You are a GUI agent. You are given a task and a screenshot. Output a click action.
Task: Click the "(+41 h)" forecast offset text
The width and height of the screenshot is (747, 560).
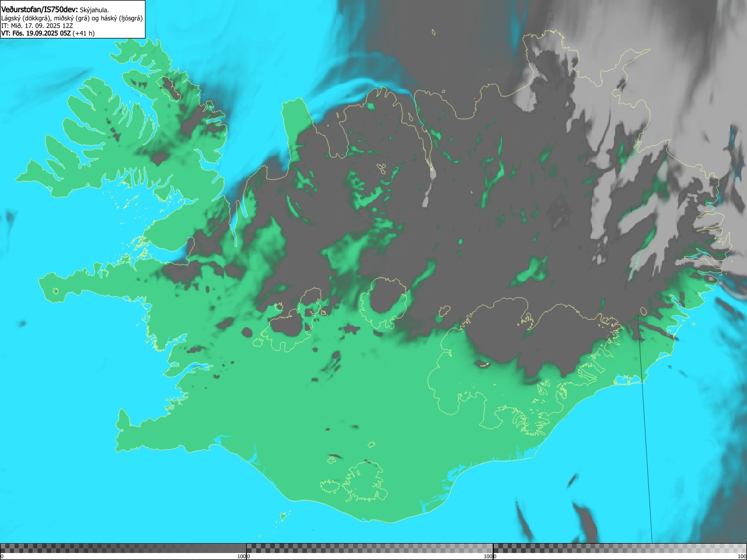[x=83, y=33]
